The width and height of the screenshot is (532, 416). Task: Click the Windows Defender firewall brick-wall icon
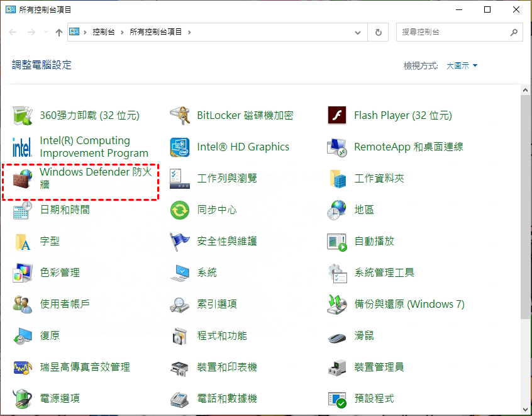(x=23, y=178)
